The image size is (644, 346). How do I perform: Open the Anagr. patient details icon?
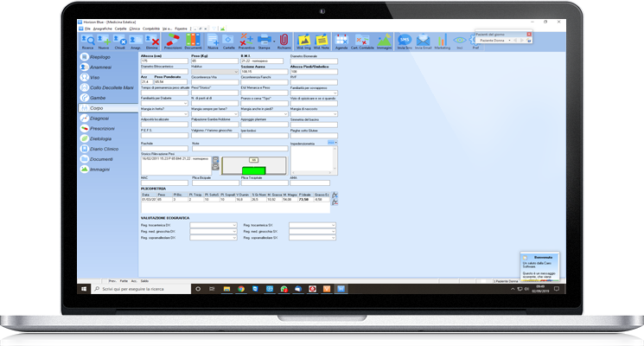pyautogui.click(x=136, y=42)
